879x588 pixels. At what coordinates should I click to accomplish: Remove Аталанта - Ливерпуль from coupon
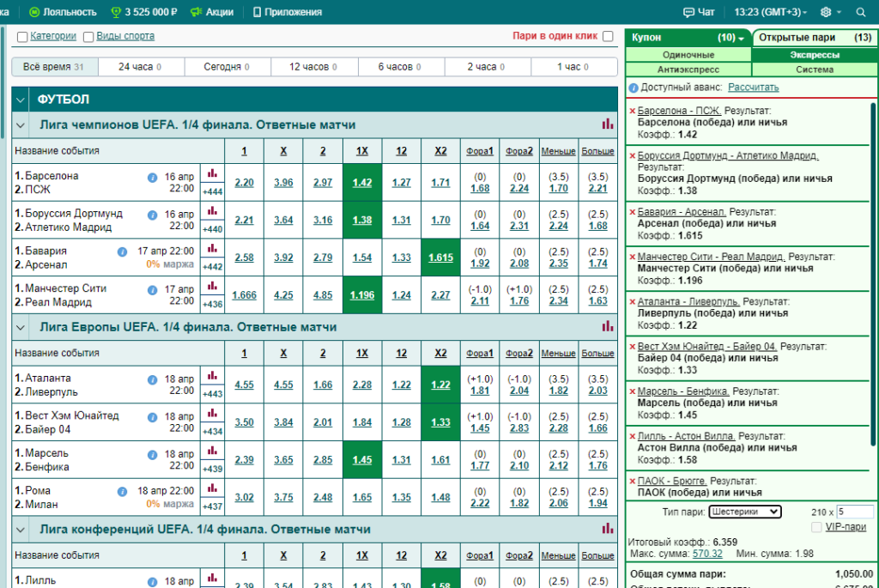coord(633,301)
